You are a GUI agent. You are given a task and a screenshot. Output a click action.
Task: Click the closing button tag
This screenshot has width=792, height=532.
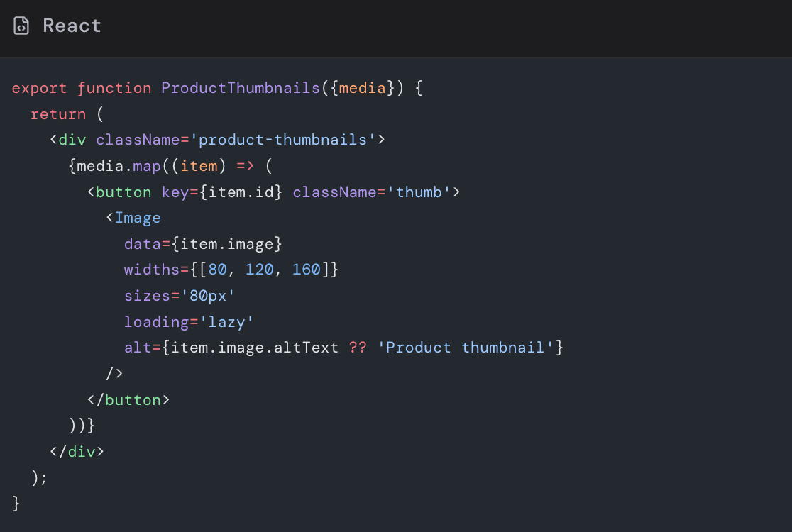[128, 400]
